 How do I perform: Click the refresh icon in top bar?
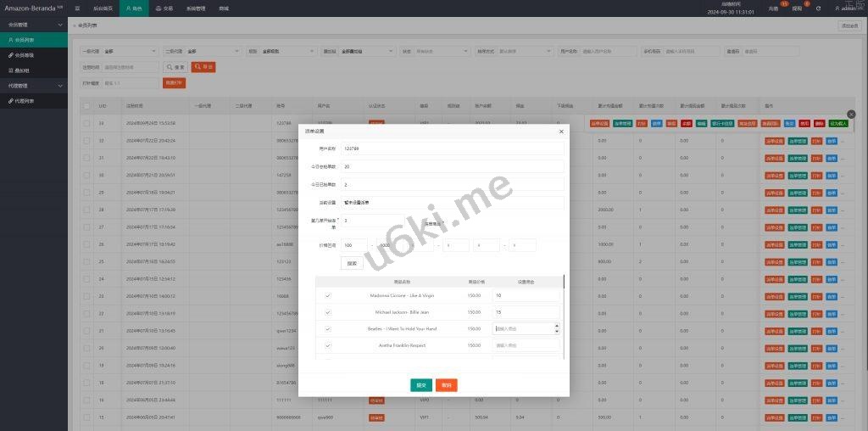pos(818,8)
